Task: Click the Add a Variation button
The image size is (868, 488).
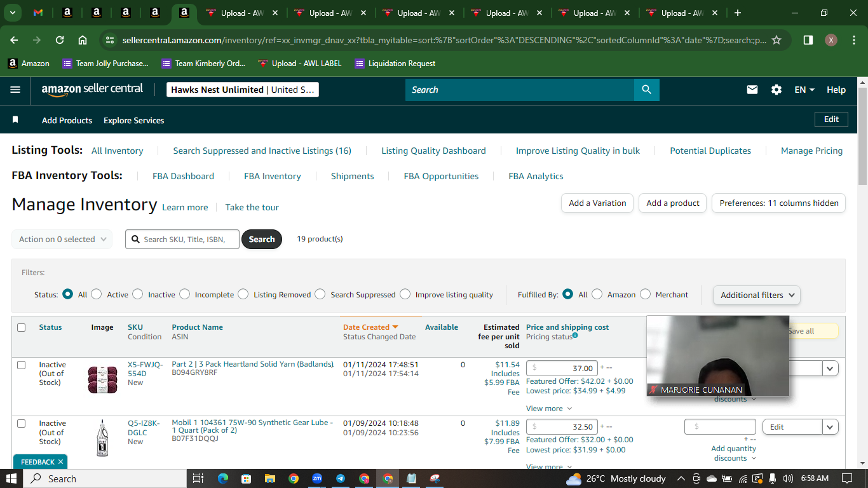Action: click(x=597, y=203)
